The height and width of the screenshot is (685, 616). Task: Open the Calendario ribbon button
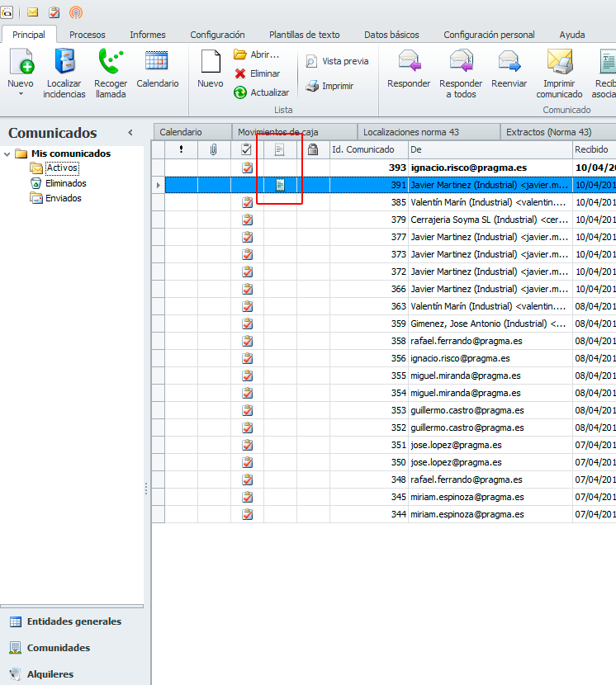pyautogui.click(x=158, y=68)
